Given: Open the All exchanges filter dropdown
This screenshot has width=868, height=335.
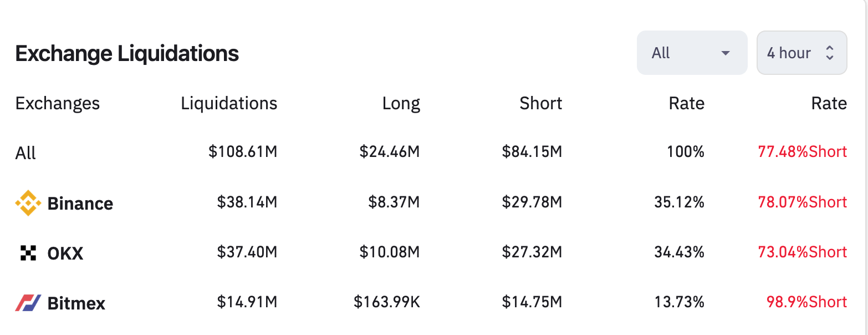Looking at the screenshot, I should [691, 53].
